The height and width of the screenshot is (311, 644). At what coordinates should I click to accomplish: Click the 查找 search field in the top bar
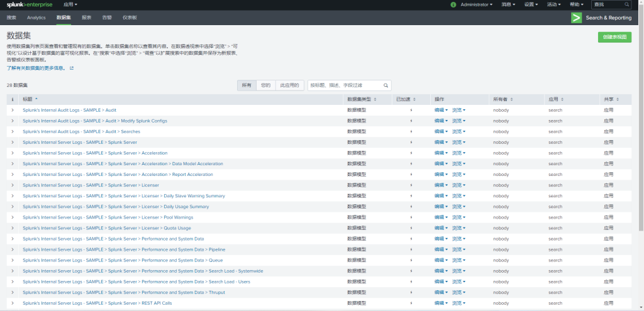click(x=611, y=4)
